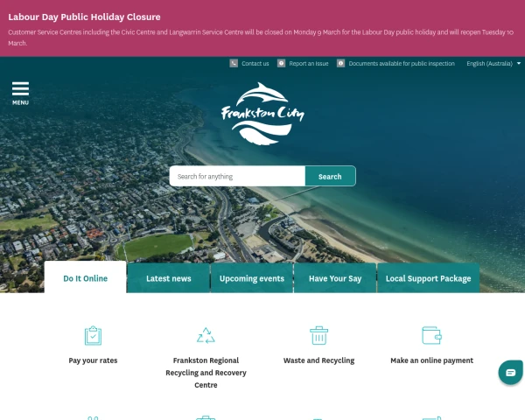This screenshot has height=420, width=525.
Task: Open the live chat bubble icon
Action: [x=511, y=372]
